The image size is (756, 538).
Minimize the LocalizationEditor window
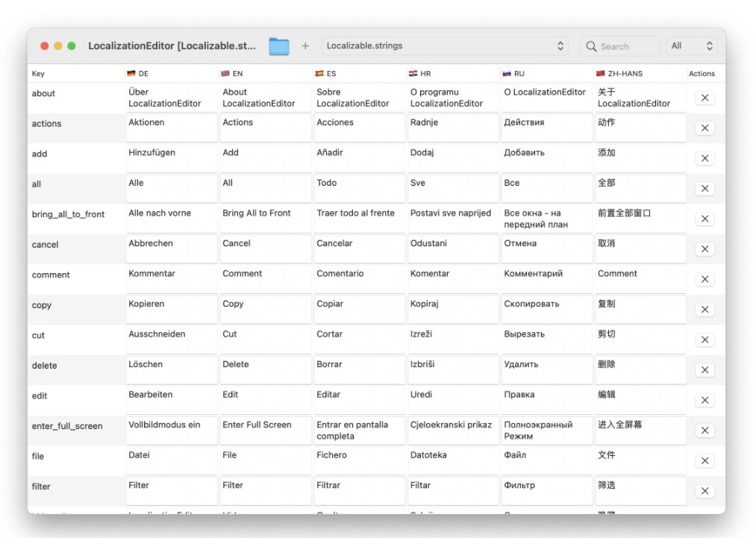[x=58, y=46]
